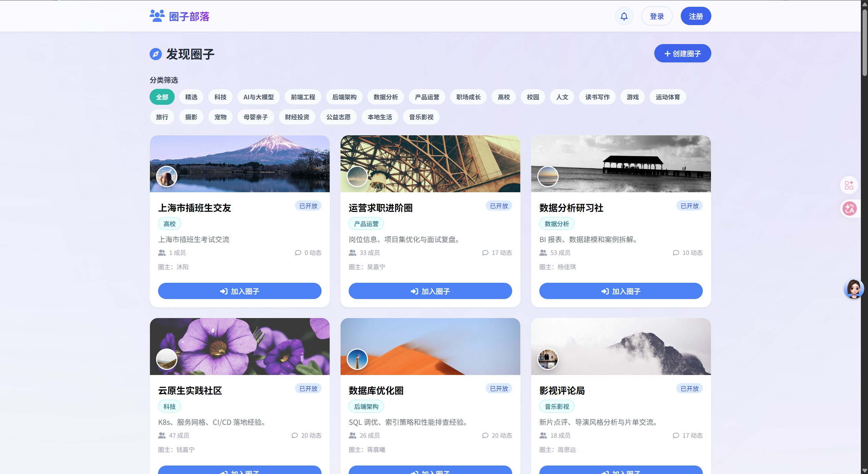The width and height of the screenshot is (868, 474).
Task: Open the pink translate floating icon
Action: pos(850,209)
